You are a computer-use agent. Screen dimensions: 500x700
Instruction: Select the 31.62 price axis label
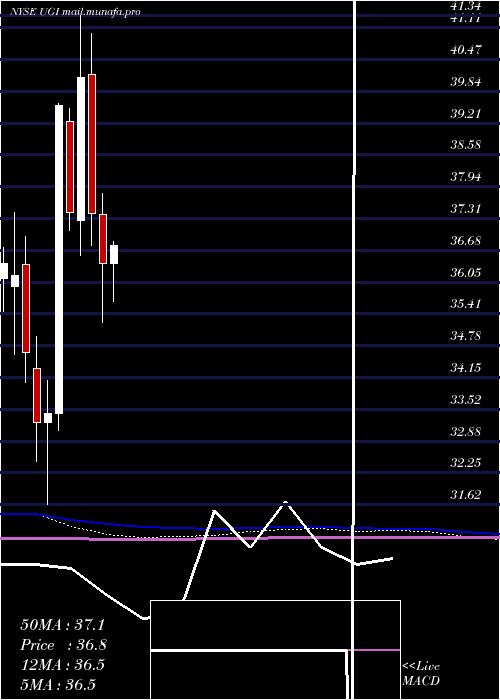pyautogui.click(x=467, y=495)
